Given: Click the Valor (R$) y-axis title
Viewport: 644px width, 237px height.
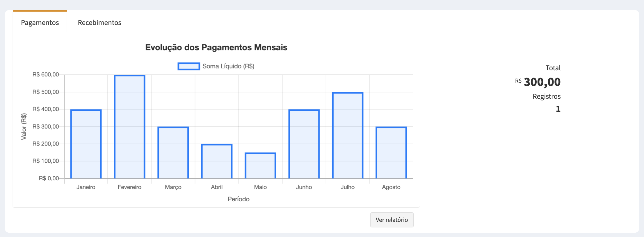Looking at the screenshot, I should point(24,127).
